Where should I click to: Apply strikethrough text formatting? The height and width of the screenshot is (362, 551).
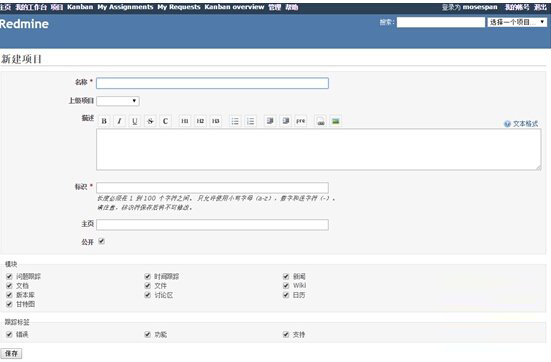[150, 121]
